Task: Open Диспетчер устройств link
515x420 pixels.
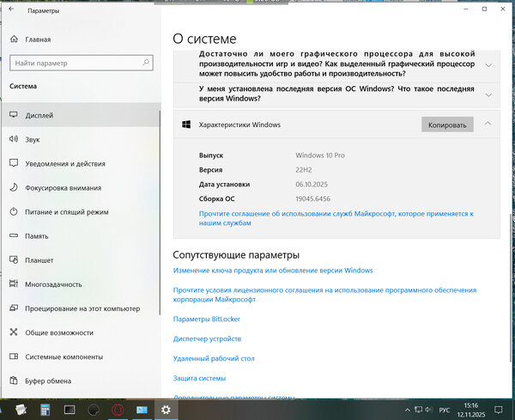Action: 207,338
